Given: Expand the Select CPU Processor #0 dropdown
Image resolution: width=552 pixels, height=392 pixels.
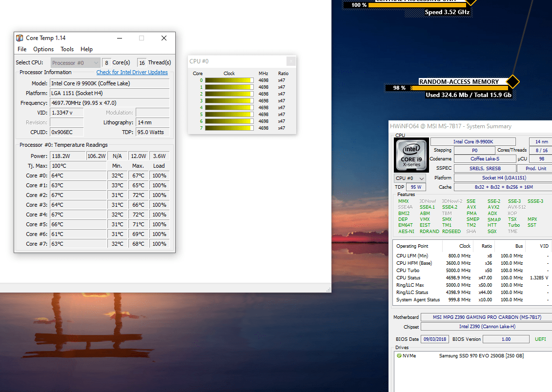Looking at the screenshot, I should pyautogui.click(x=75, y=63).
